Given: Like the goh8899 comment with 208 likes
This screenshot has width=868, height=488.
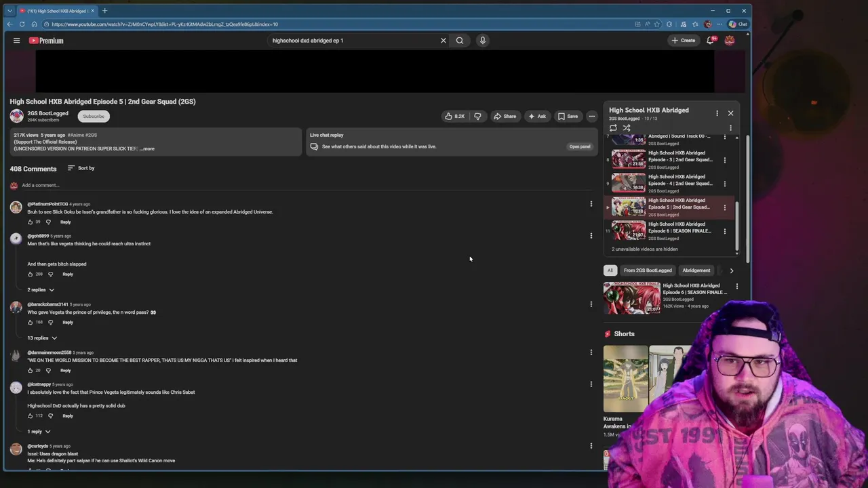Looking at the screenshot, I should pos(30,274).
